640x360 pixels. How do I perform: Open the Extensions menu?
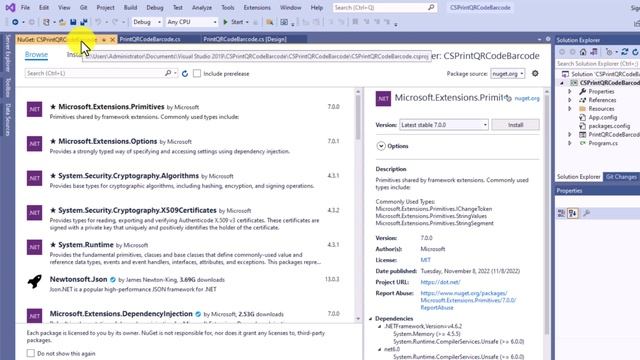pos(257,7)
